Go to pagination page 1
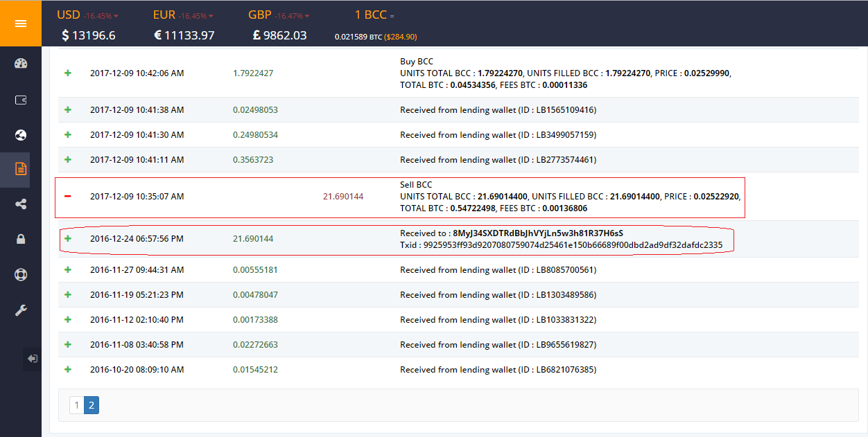This screenshot has height=437, width=868. [x=77, y=404]
